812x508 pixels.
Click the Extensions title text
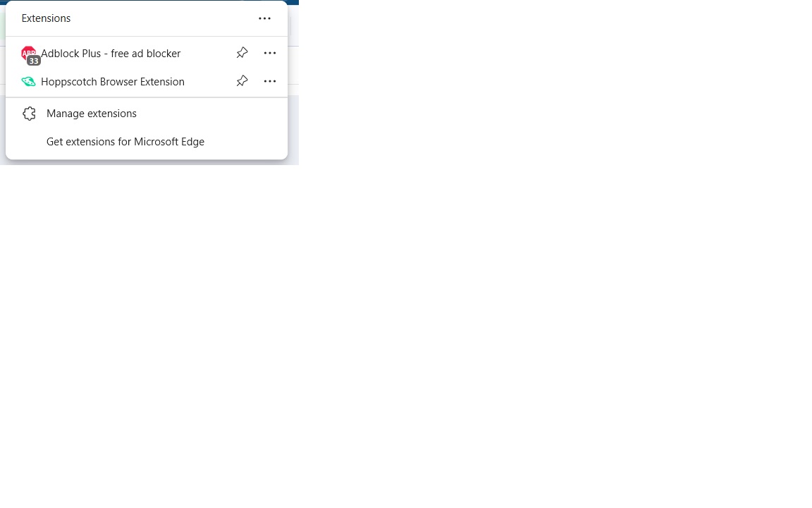pyautogui.click(x=46, y=18)
